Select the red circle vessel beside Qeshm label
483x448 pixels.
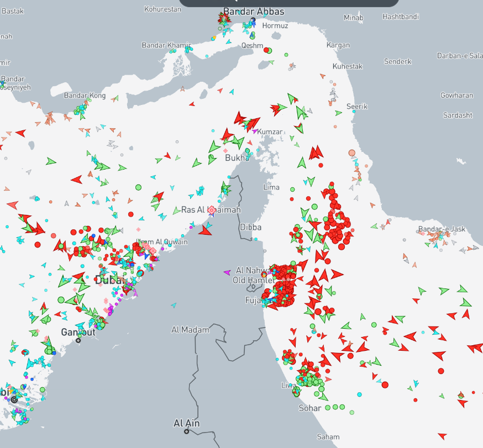point(266,50)
